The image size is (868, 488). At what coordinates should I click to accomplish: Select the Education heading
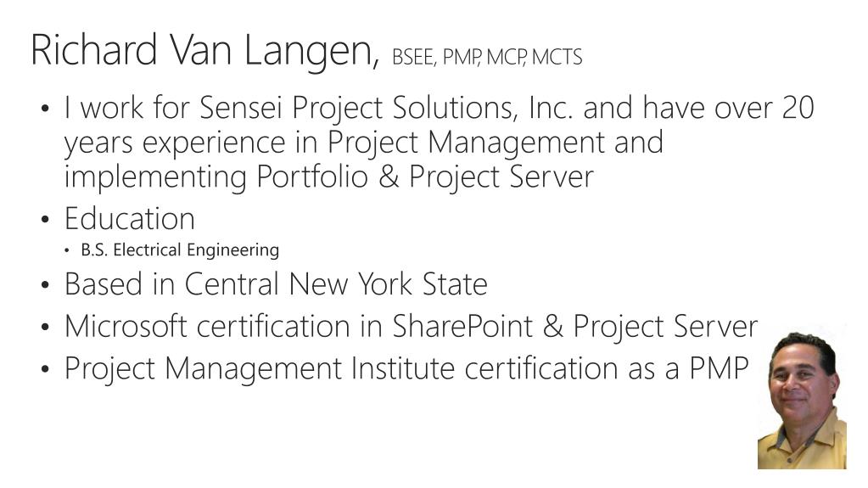[x=130, y=218]
